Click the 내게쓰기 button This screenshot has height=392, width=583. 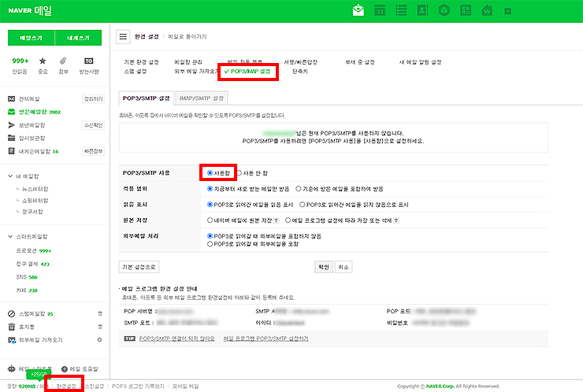point(78,38)
